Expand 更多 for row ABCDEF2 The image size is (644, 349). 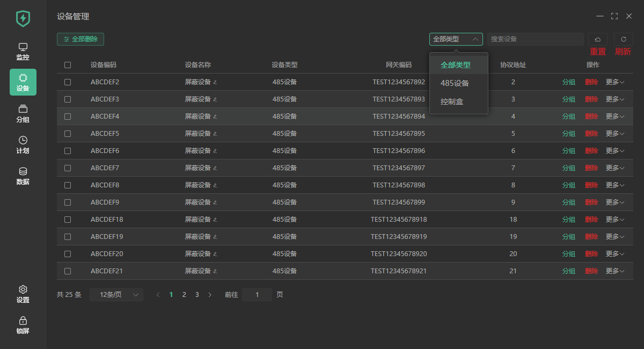click(x=615, y=82)
